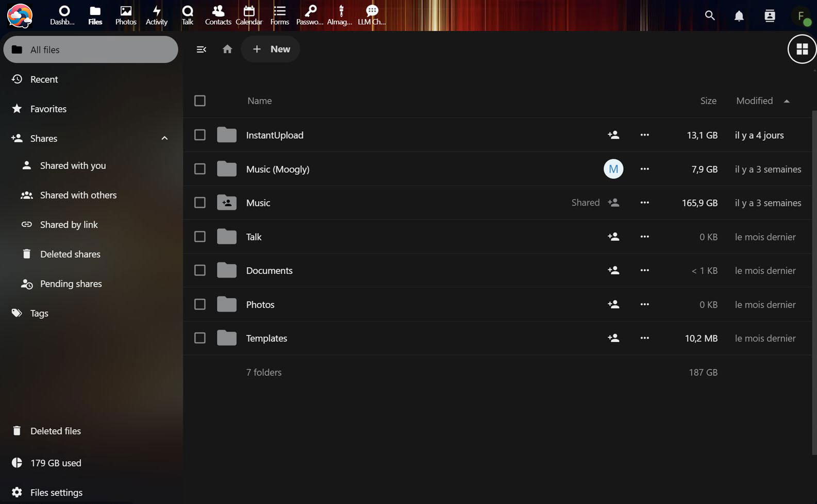Switch to grid view
Screen dimensions: 817x504
coord(802,49)
